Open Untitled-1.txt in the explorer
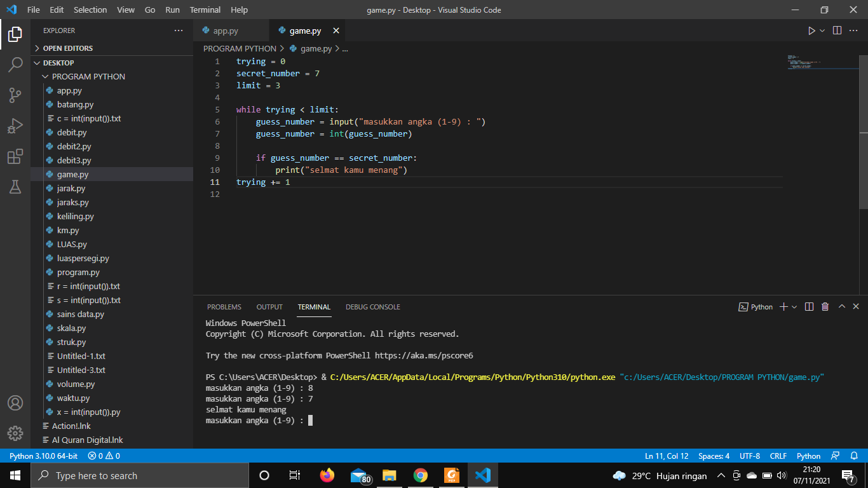This screenshot has width=868, height=488. click(112, 356)
